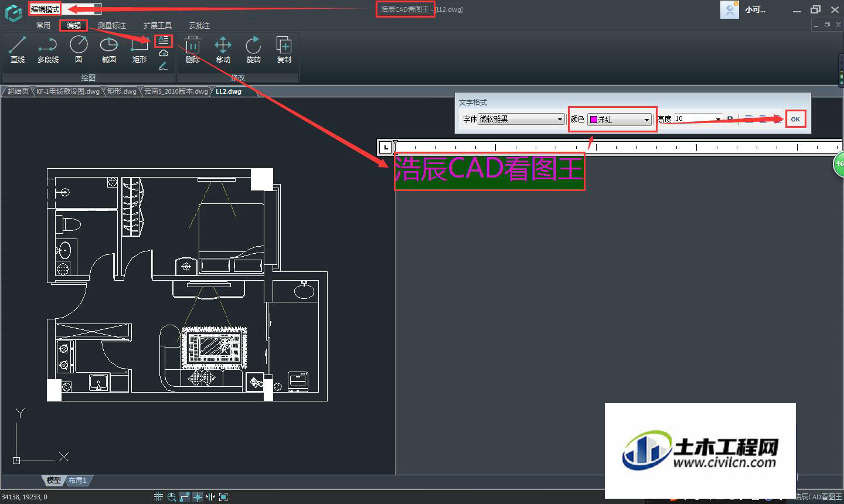Select the 直线 line drawing tool
Image resolution: width=844 pixels, height=504 pixels.
(x=18, y=49)
